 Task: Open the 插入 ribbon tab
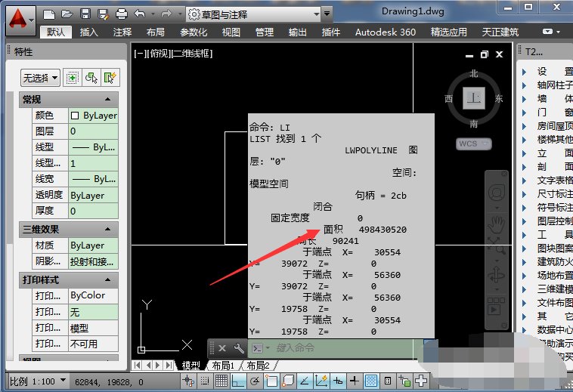89,32
